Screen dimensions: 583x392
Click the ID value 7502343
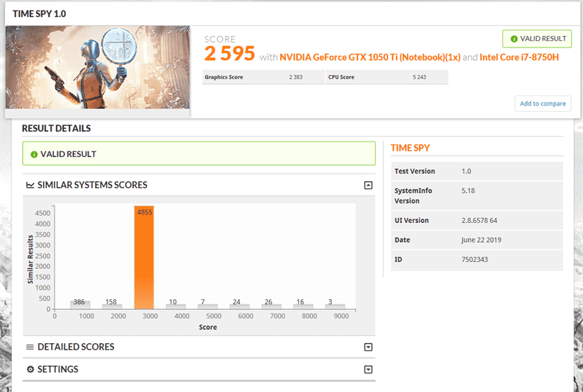(x=475, y=260)
